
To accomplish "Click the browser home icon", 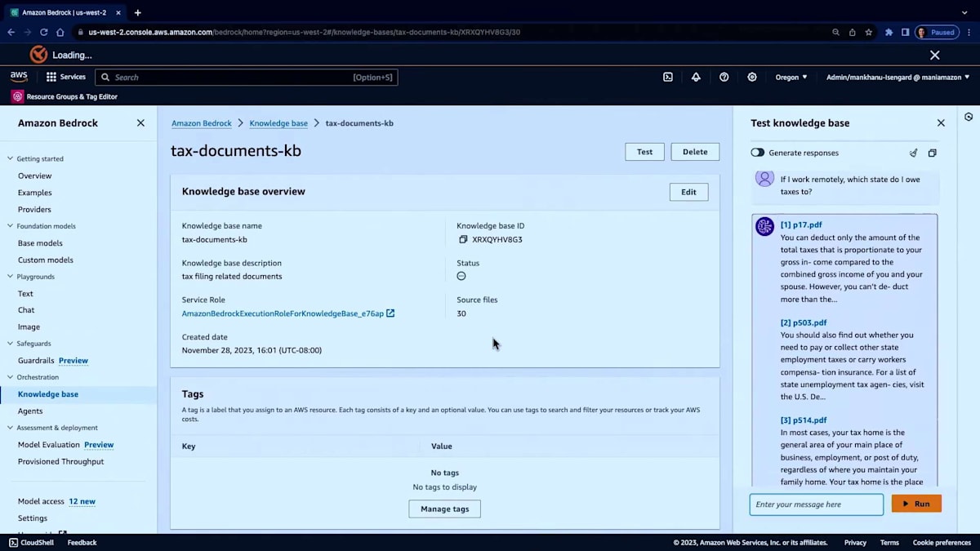I will click(60, 33).
